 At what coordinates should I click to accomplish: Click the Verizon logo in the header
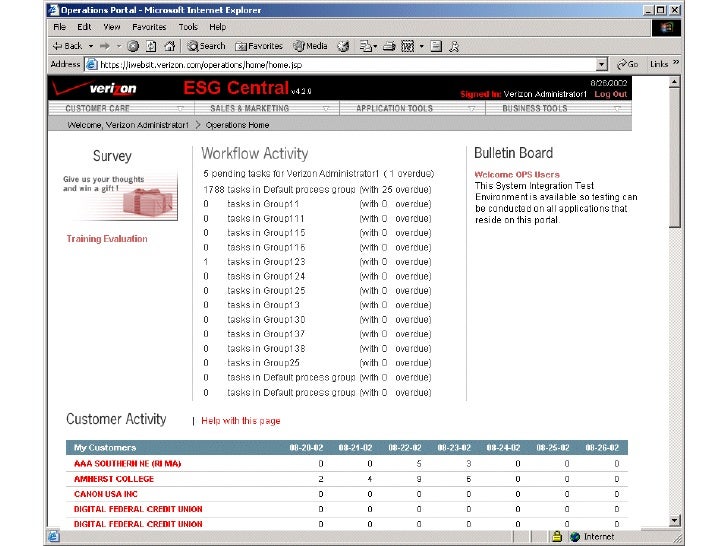point(95,88)
